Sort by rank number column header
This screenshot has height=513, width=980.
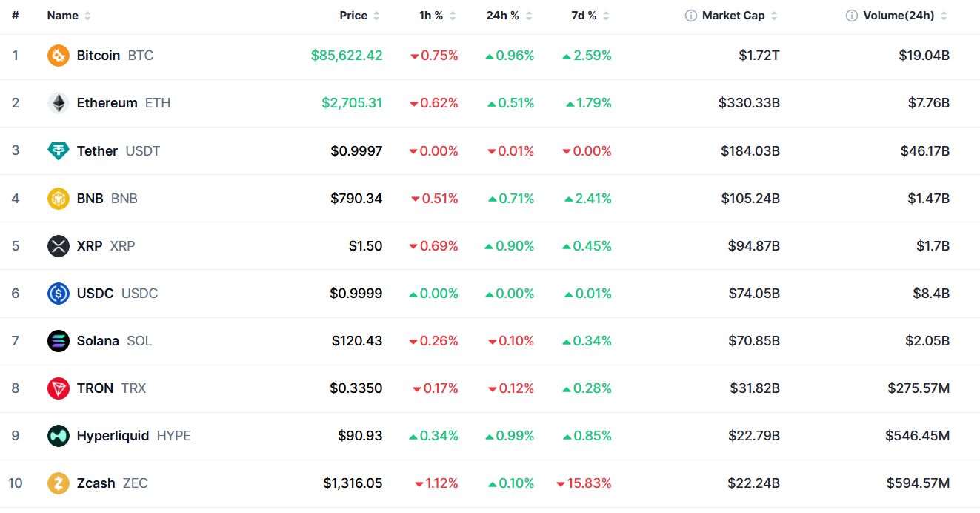tap(16, 16)
